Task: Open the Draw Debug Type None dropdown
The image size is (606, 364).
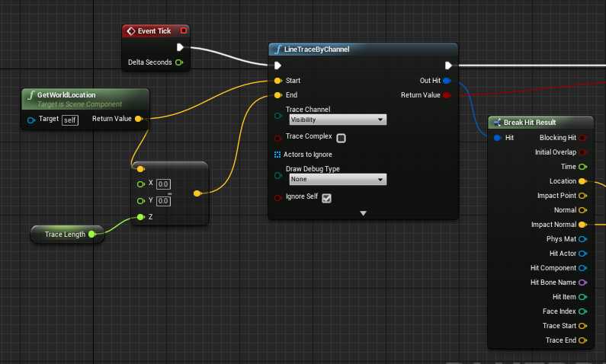Action: click(338, 179)
